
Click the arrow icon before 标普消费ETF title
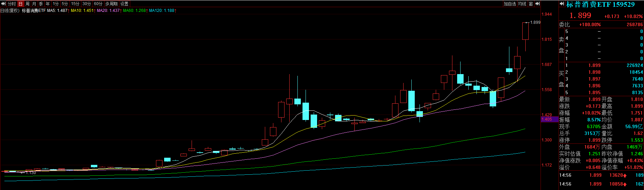click(562, 4)
